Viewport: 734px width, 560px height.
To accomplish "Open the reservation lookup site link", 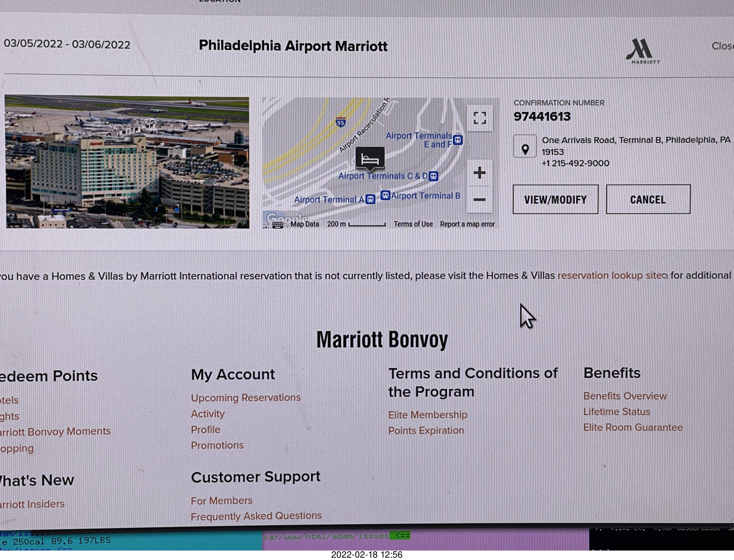I will (x=610, y=276).
